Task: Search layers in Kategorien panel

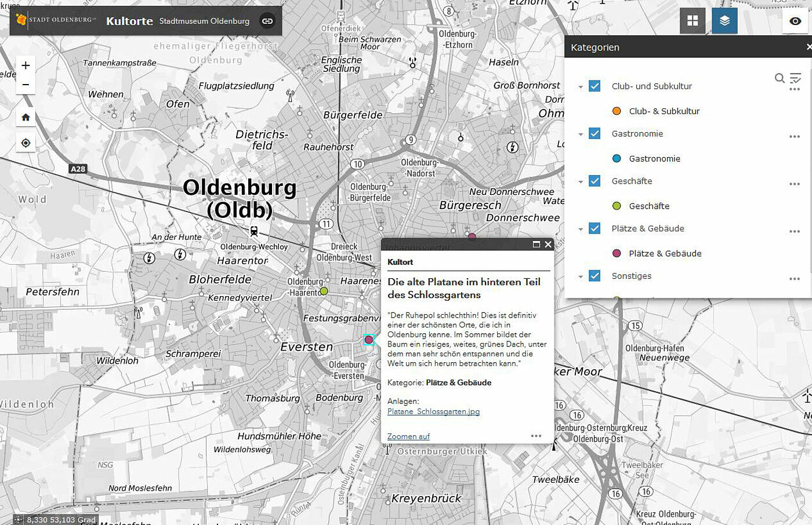Action: point(780,78)
